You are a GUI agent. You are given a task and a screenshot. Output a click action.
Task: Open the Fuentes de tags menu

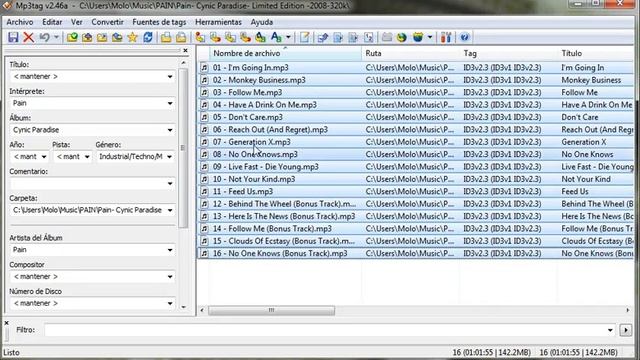point(159,22)
